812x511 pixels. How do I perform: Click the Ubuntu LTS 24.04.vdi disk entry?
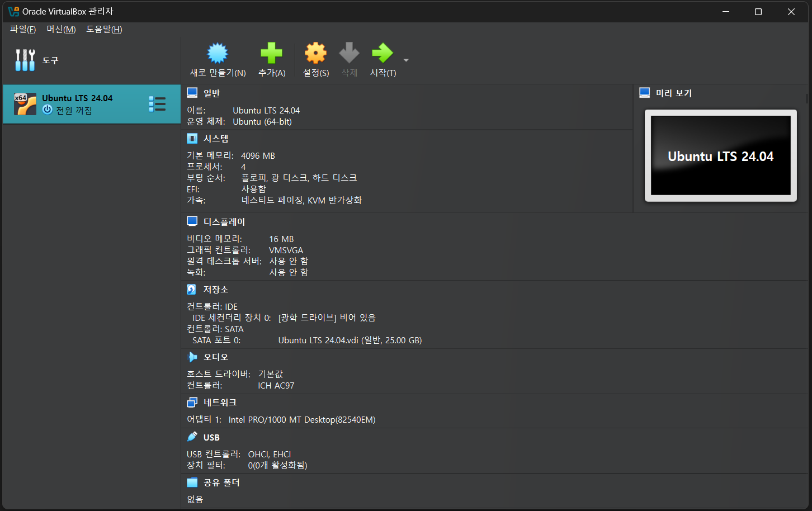[350, 340]
